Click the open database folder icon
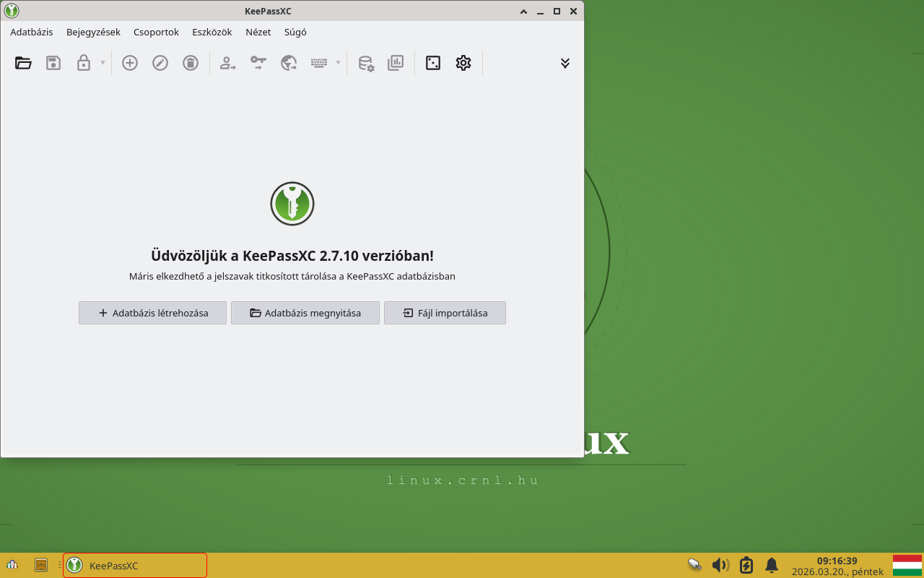 pyautogui.click(x=23, y=63)
